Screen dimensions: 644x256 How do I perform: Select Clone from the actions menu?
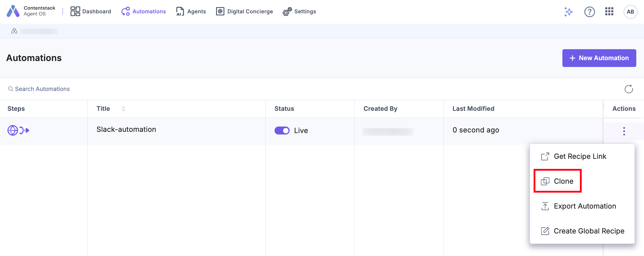tap(558, 181)
